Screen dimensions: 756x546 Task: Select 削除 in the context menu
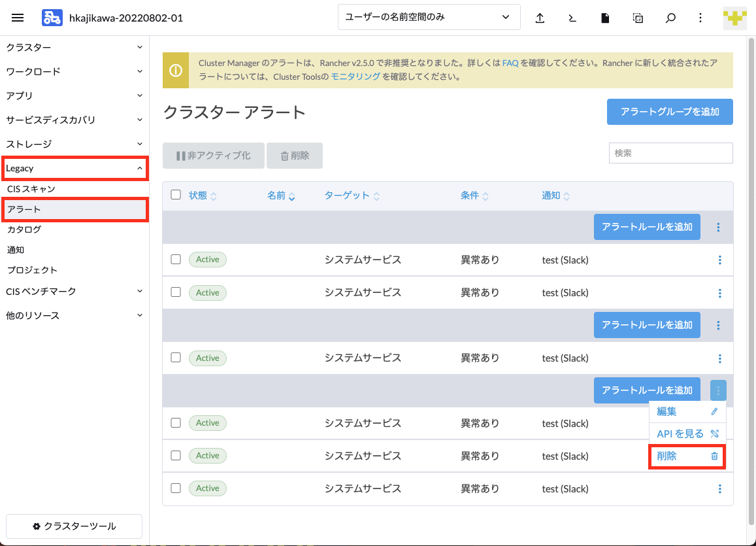tap(687, 456)
